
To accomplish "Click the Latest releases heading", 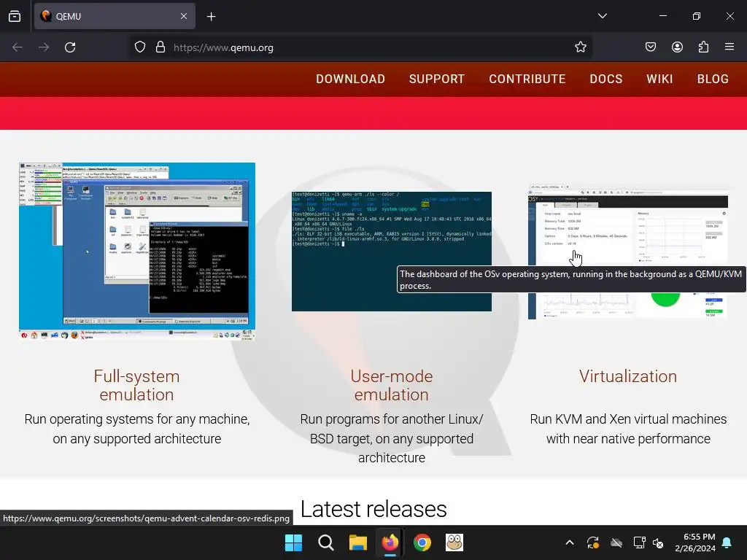I will 373,509.
